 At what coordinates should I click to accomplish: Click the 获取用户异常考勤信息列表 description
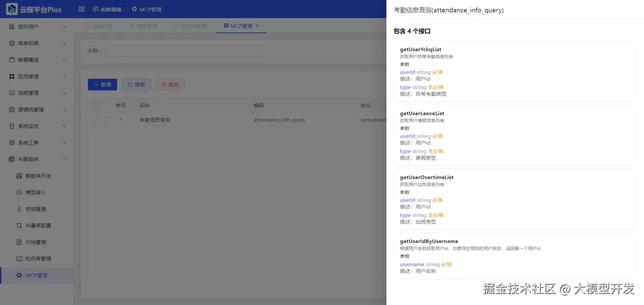pyautogui.click(x=426, y=57)
